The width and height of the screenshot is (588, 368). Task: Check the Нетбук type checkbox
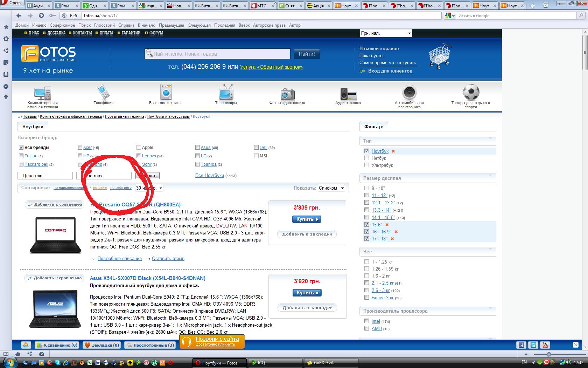click(x=367, y=158)
